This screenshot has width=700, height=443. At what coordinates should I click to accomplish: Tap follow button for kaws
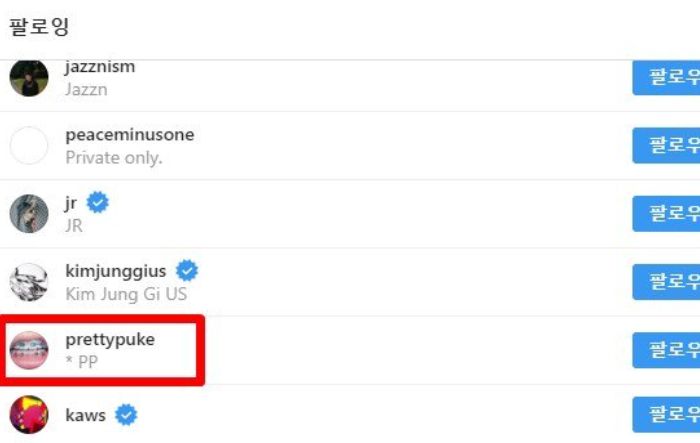point(667,415)
